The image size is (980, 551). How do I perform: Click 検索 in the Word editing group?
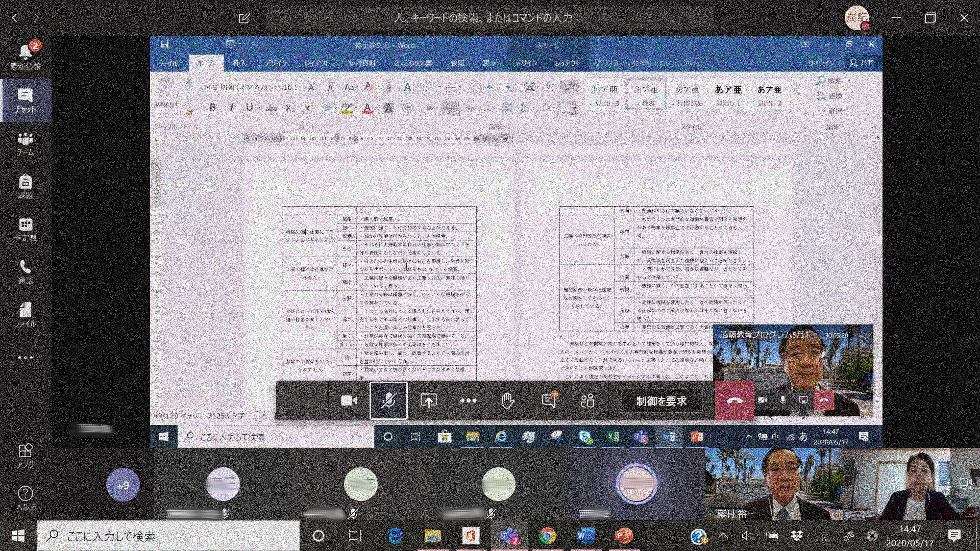(x=829, y=81)
